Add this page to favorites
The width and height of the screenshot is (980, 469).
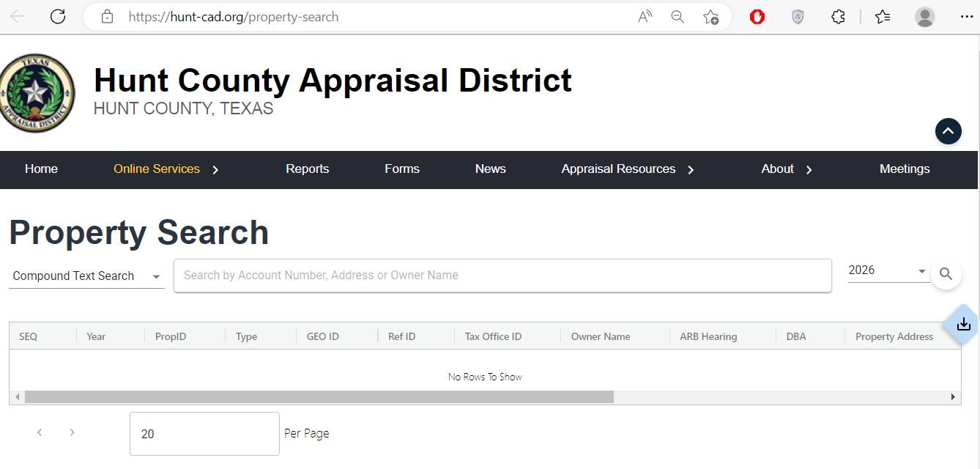click(710, 16)
